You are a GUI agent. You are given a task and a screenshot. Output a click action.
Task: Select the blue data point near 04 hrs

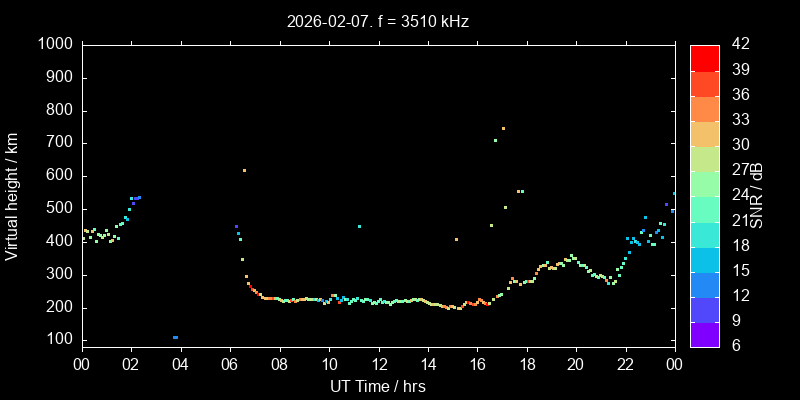175,337
